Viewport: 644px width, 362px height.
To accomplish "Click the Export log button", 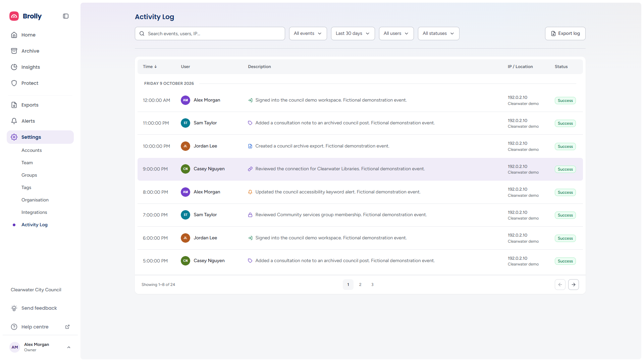I will click(x=565, y=34).
